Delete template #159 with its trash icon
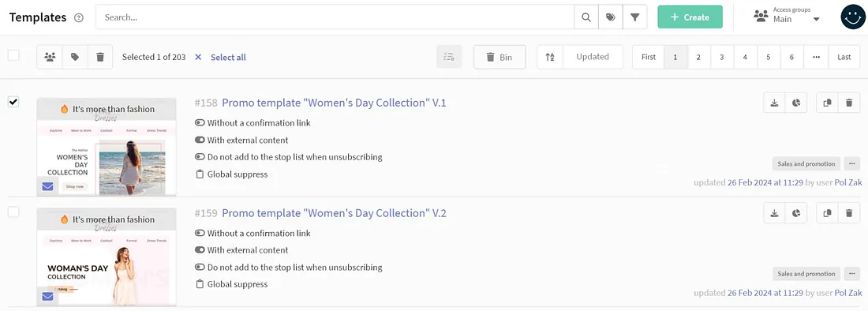 click(849, 213)
